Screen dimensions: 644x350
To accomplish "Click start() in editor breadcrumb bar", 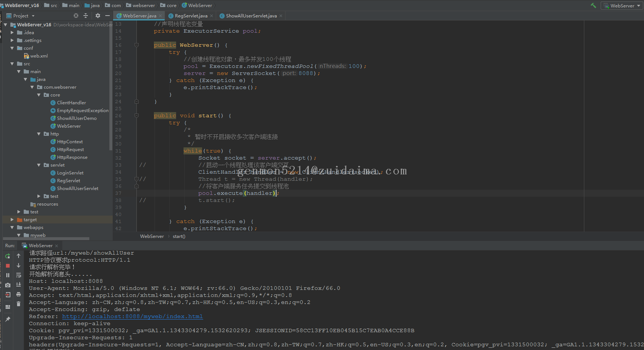I will (x=179, y=236).
